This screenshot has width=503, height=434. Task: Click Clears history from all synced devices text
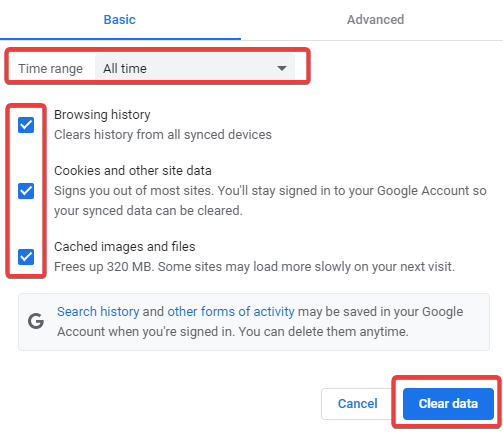pyautogui.click(x=163, y=135)
